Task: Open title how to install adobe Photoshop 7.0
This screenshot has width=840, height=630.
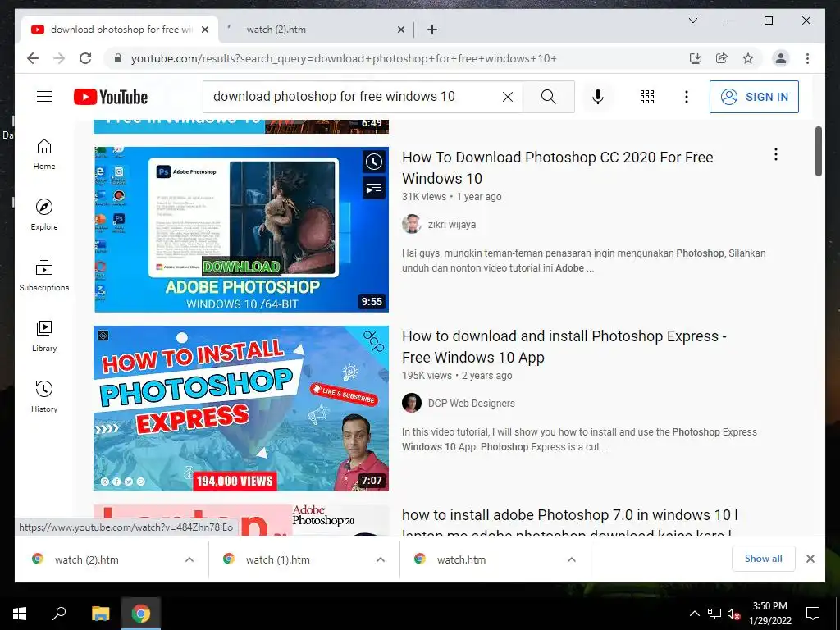Action: (x=569, y=523)
